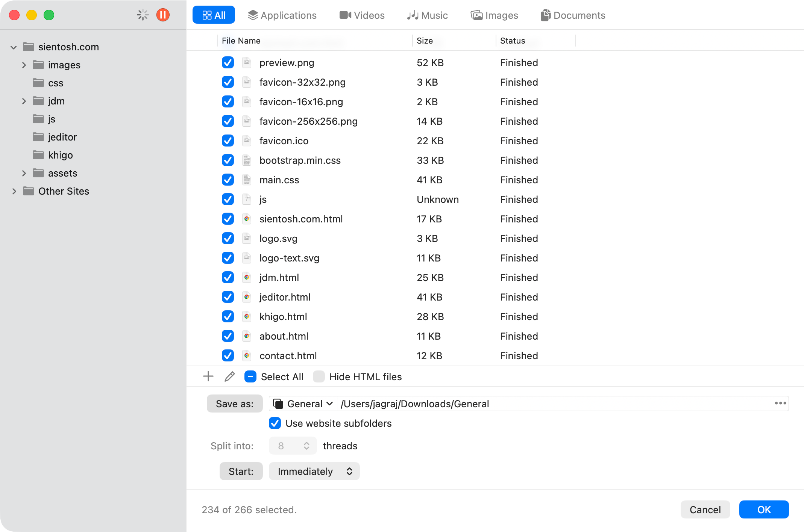Switch to the All tab
The width and height of the screenshot is (804, 532).
coord(213,15)
